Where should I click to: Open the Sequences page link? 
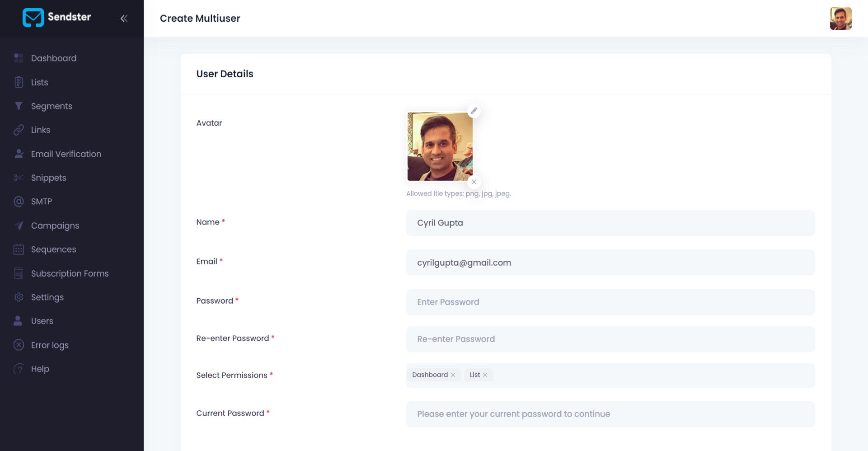[x=53, y=249]
